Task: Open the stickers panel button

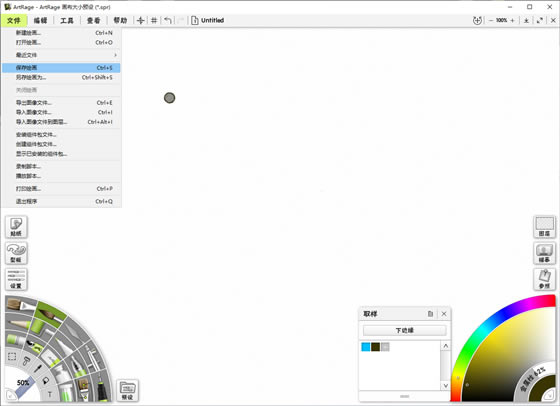Action: click(16, 227)
